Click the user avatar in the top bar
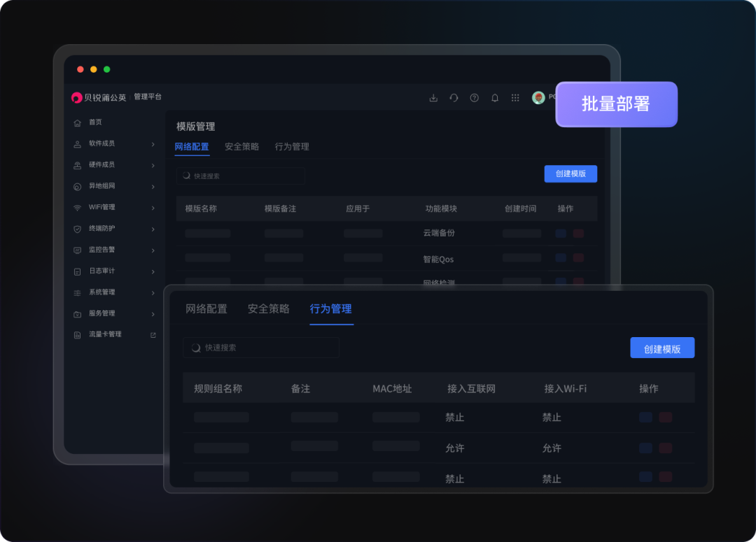 (538, 98)
